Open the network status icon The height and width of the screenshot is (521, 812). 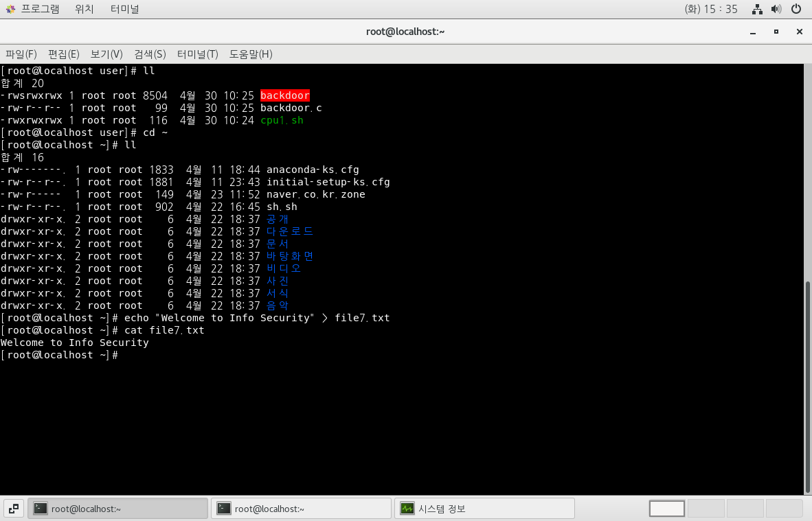pos(757,9)
